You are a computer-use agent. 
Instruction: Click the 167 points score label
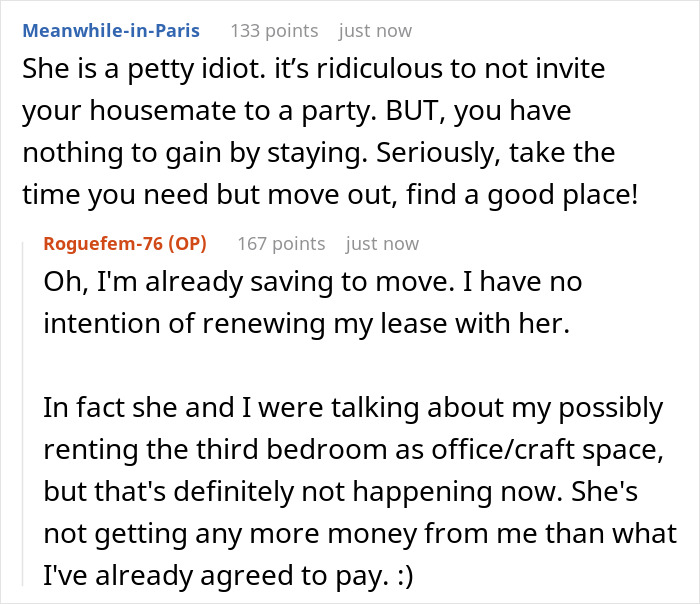click(x=281, y=244)
